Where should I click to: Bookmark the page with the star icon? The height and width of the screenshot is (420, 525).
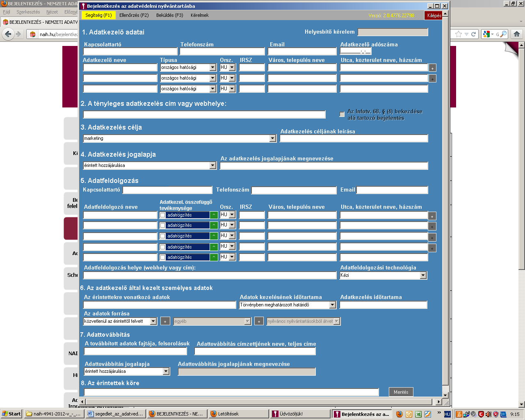click(459, 34)
